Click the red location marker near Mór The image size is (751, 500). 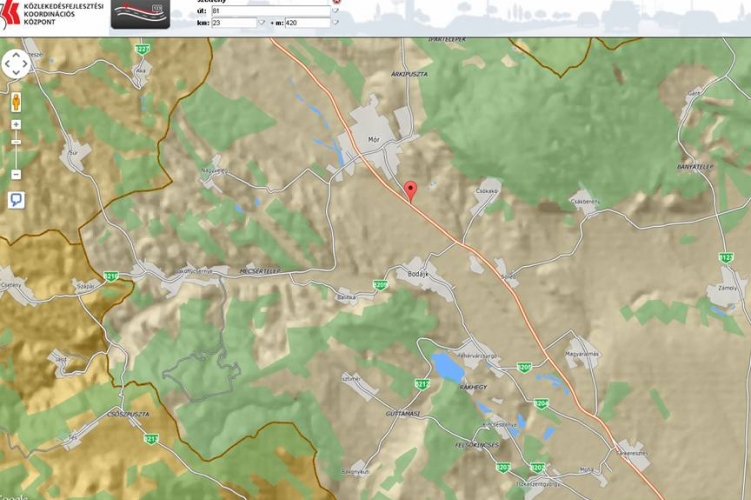pos(410,190)
